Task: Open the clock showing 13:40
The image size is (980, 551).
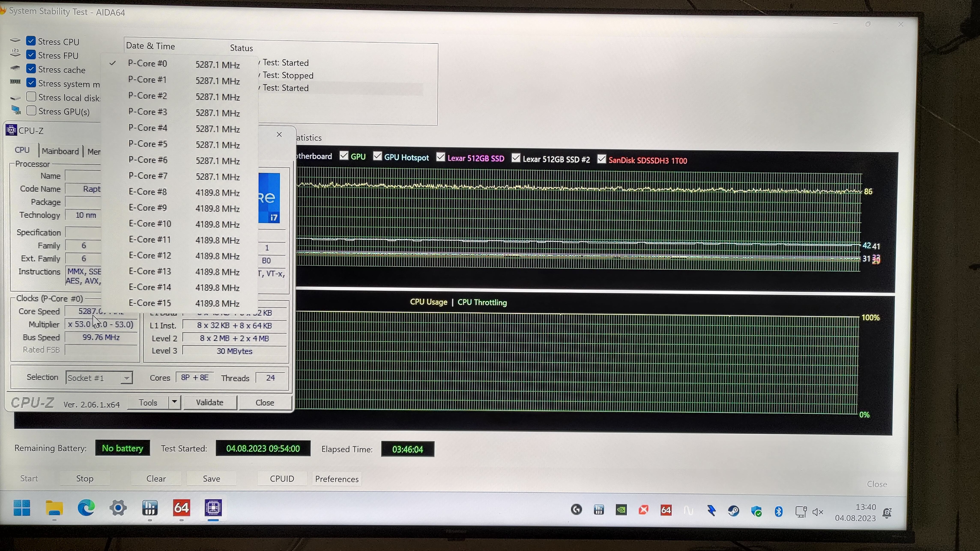Action: (x=856, y=513)
